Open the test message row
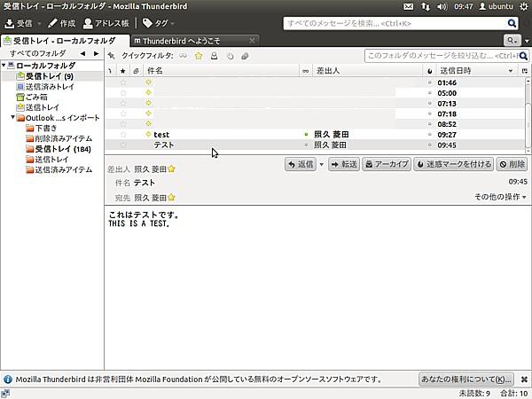The height and width of the screenshot is (399, 532). 315,135
